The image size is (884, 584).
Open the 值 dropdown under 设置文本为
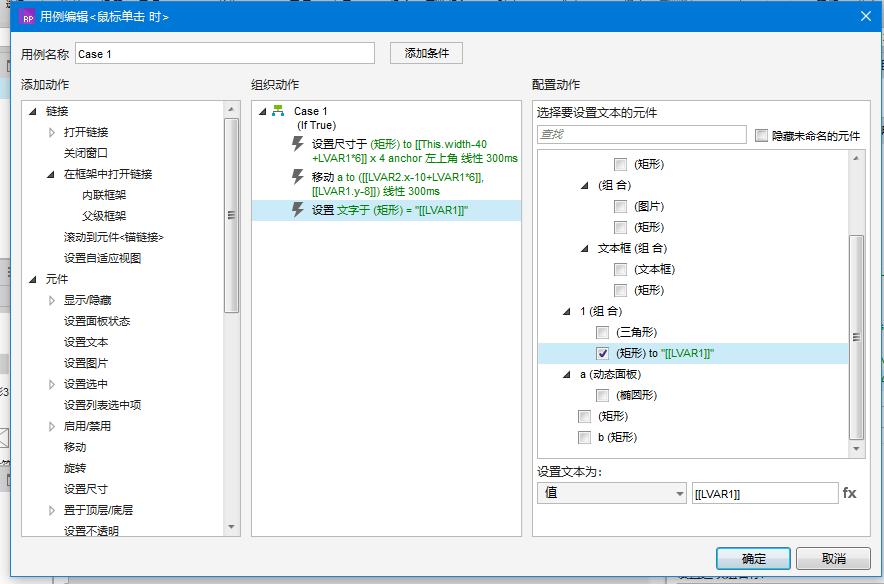click(611, 493)
